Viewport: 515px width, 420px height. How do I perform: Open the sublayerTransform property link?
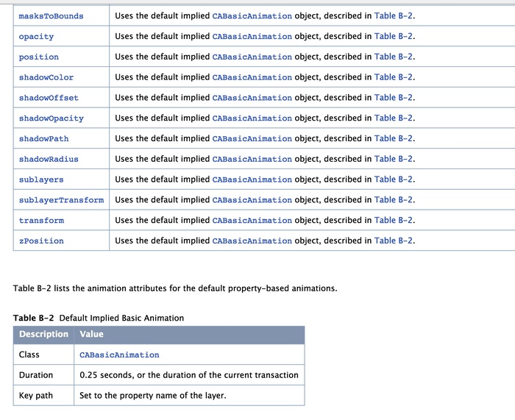click(61, 200)
